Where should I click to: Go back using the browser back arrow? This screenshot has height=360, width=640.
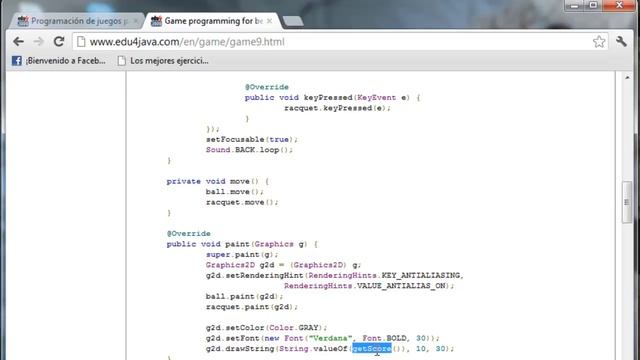(x=18, y=41)
